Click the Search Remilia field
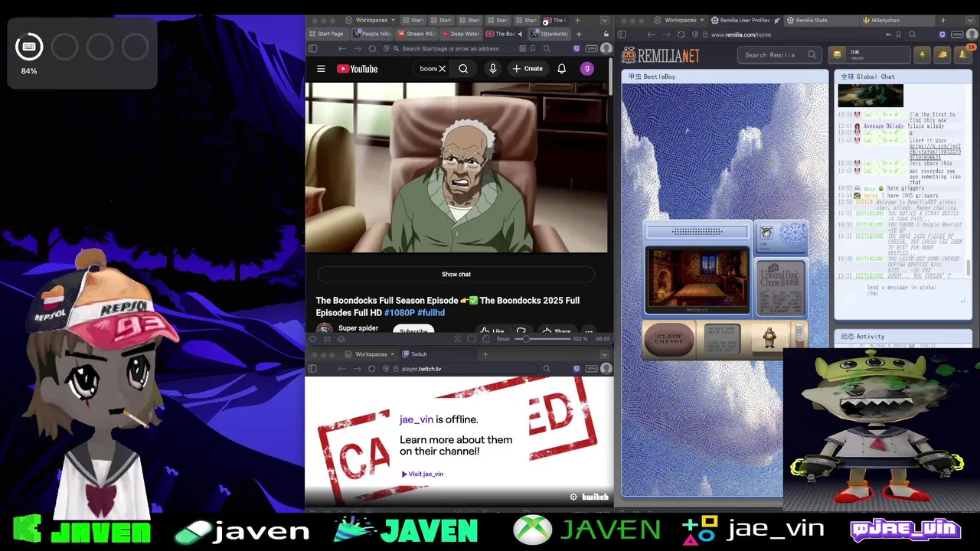The image size is (980, 551). coord(781,55)
